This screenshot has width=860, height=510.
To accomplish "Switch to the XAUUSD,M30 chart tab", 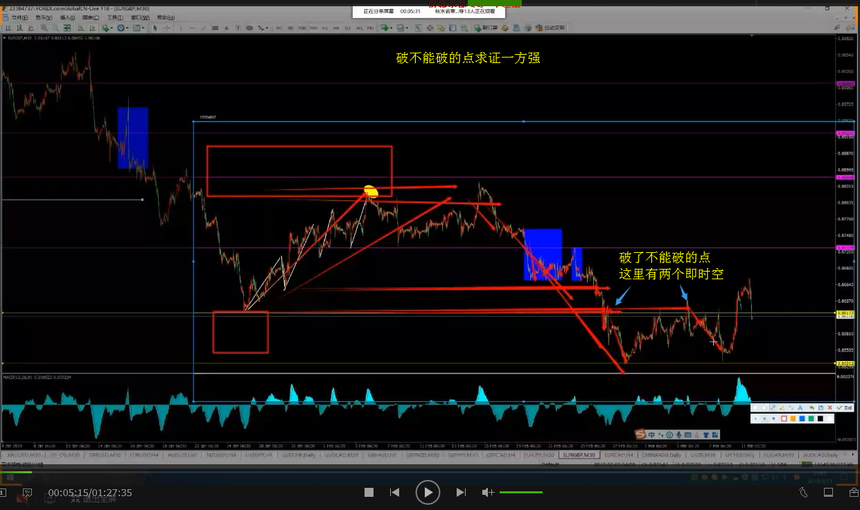I will click(x=25, y=455).
